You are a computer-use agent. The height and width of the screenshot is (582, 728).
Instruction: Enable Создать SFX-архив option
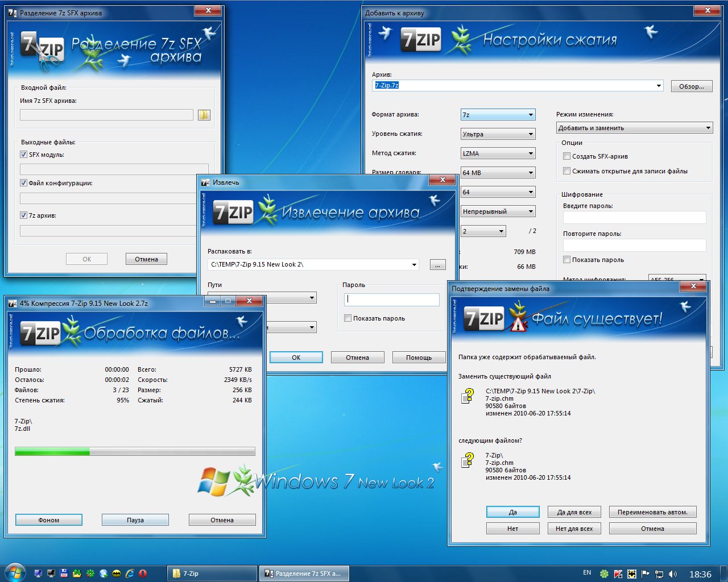(566, 156)
